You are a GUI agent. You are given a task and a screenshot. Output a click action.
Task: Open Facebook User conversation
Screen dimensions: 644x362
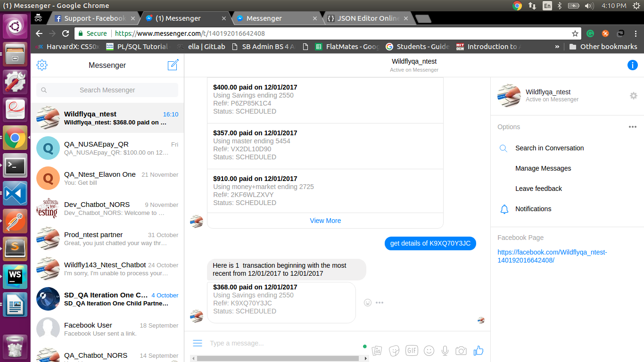pyautogui.click(x=107, y=329)
